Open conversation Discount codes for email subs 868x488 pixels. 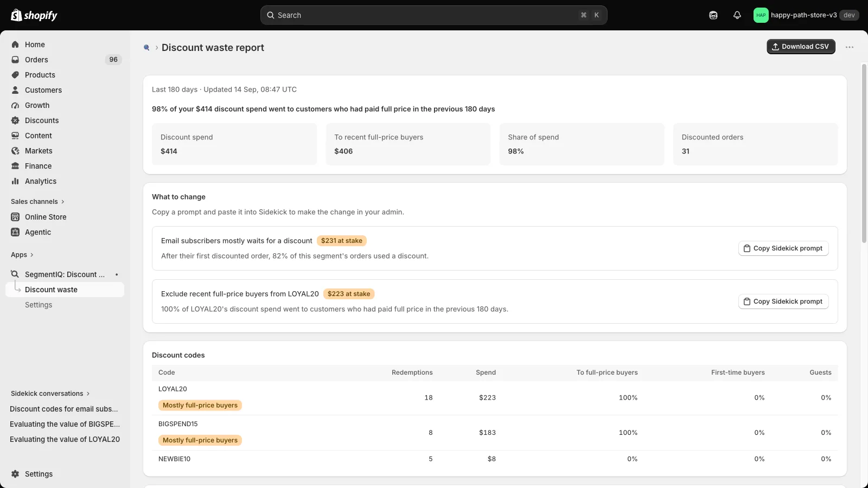[x=65, y=409]
